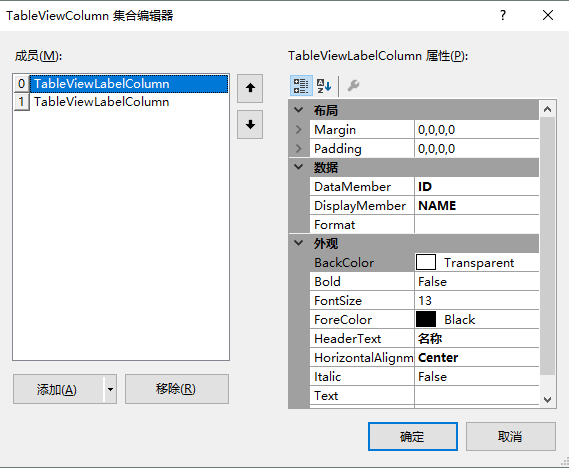Open the 添加 dropdown arrow

point(110,389)
